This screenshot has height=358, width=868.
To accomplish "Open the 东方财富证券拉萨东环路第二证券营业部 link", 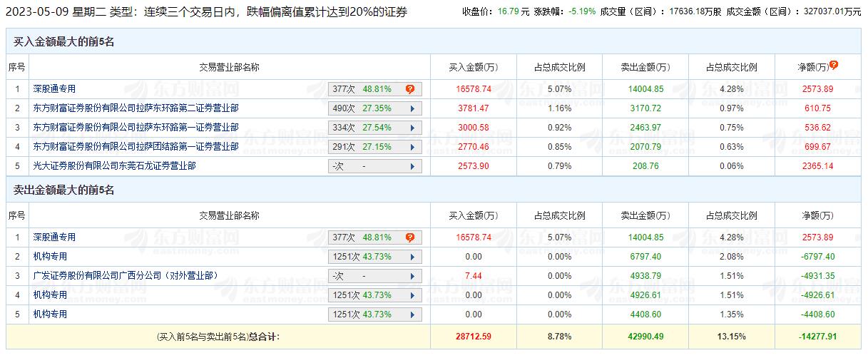I will tap(136, 108).
